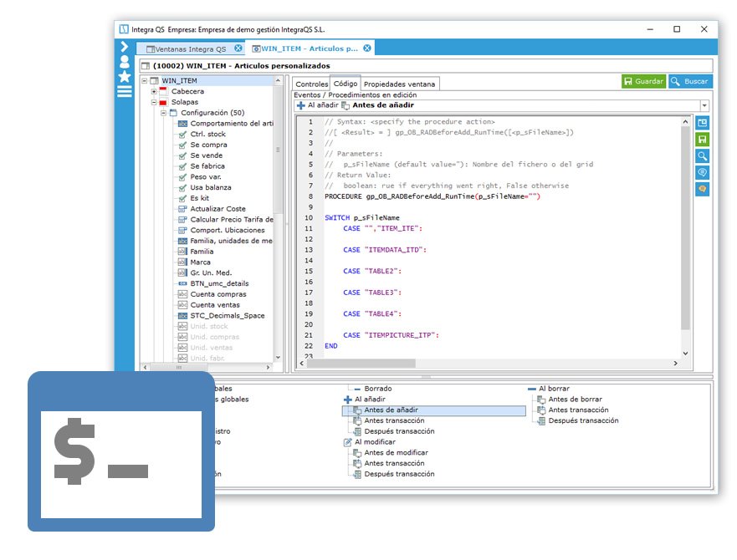The height and width of the screenshot is (560, 737).
Task: Click the code editor horizontal scrollbar
Action: pos(361,363)
